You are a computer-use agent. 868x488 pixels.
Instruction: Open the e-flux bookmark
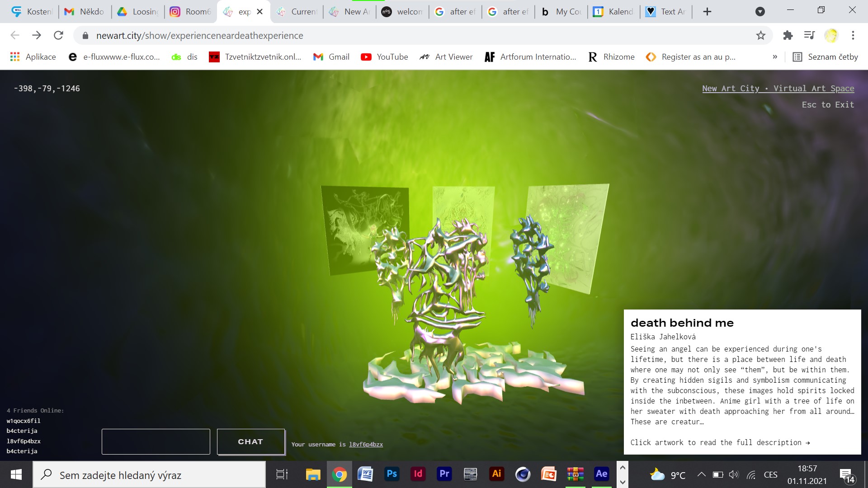pyautogui.click(x=114, y=57)
